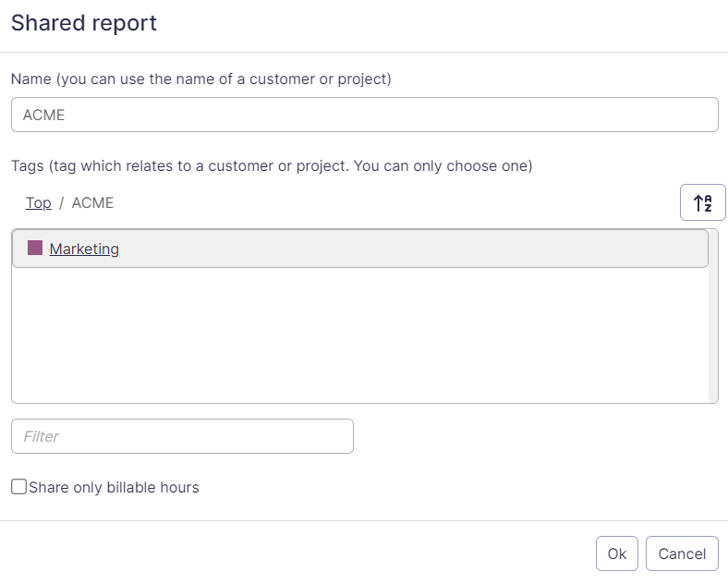Screen dimensions: 728x584
Task: Click the Name field's description label
Action: [201, 79]
